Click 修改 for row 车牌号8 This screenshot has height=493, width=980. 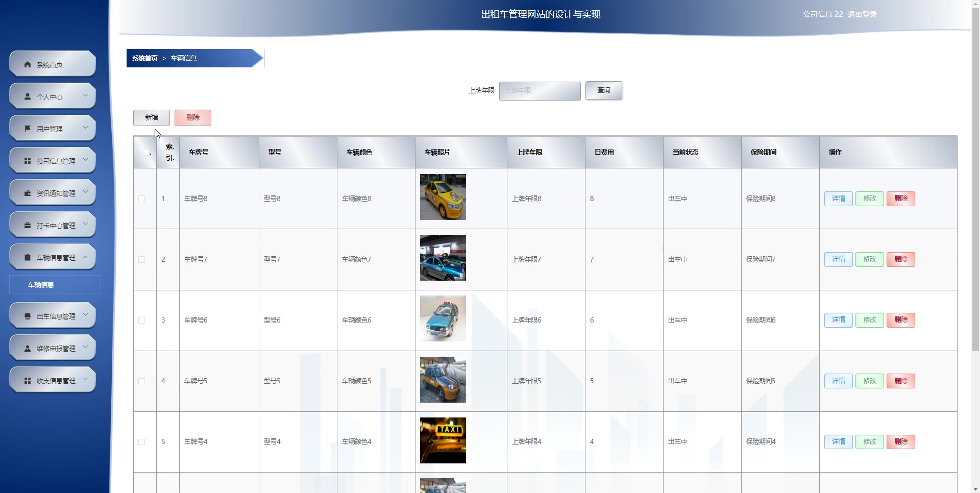[870, 199]
